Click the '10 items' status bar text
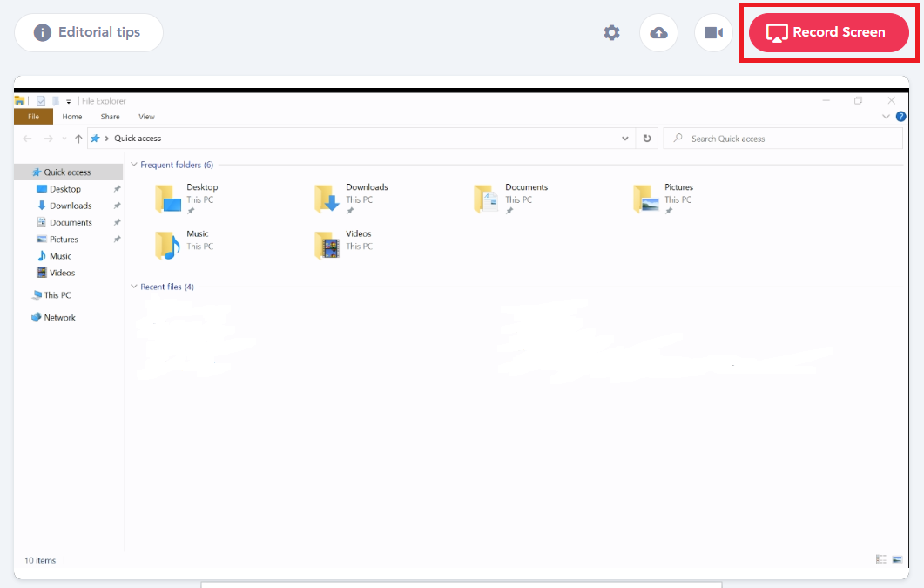This screenshot has width=924, height=588. [x=40, y=560]
